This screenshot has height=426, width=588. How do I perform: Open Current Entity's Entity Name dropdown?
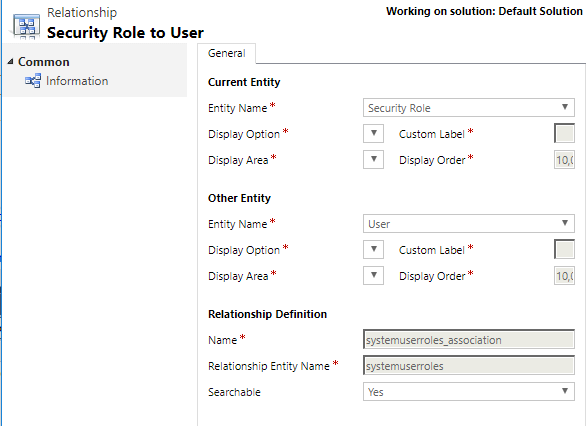click(x=468, y=108)
